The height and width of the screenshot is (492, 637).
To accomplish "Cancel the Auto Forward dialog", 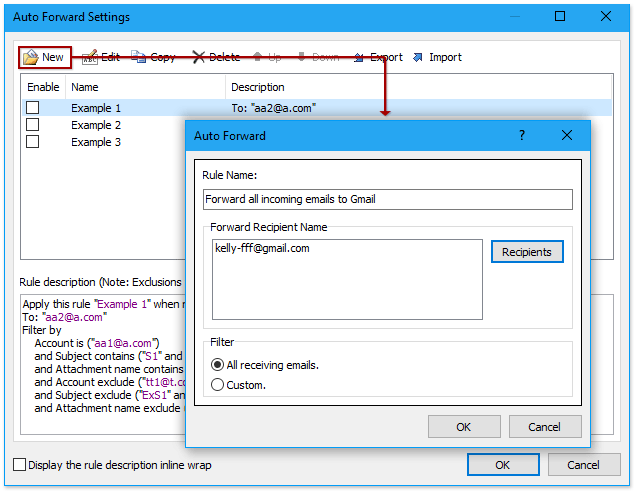I will coord(544,427).
